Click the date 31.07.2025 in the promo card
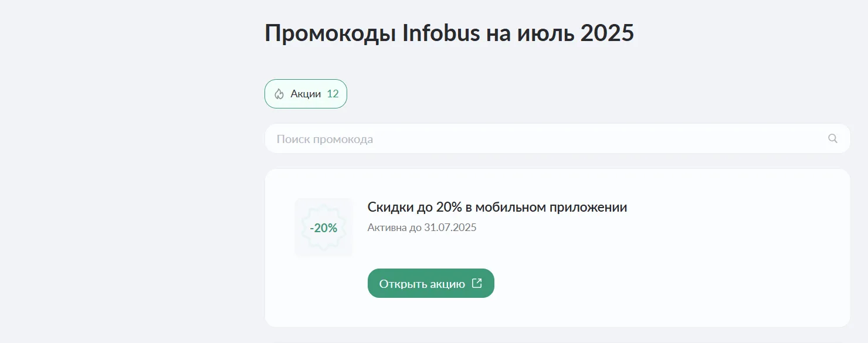 pyautogui.click(x=450, y=227)
